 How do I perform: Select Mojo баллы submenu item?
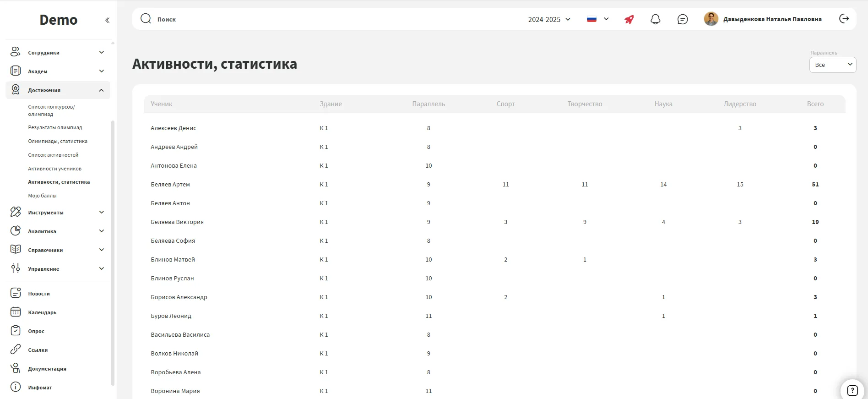(x=42, y=196)
